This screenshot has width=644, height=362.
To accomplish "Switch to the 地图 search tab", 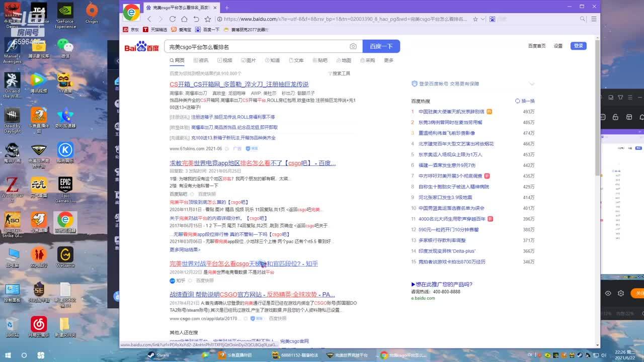I will coord(343,60).
